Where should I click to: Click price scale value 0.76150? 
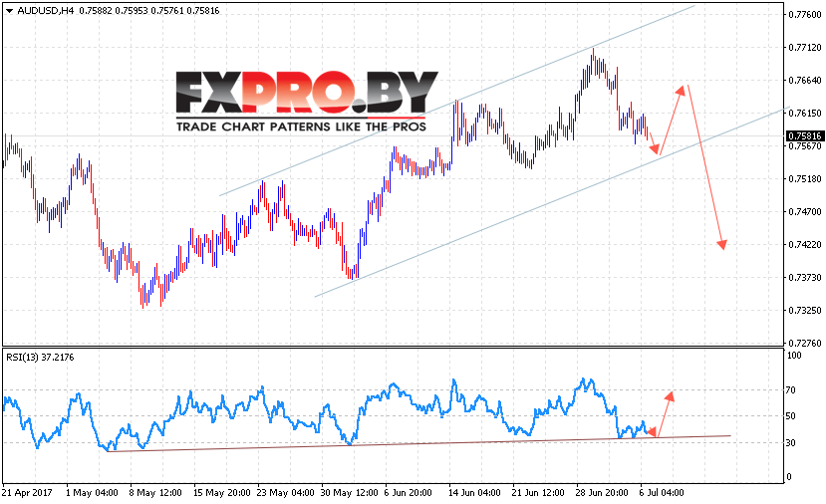805,114
